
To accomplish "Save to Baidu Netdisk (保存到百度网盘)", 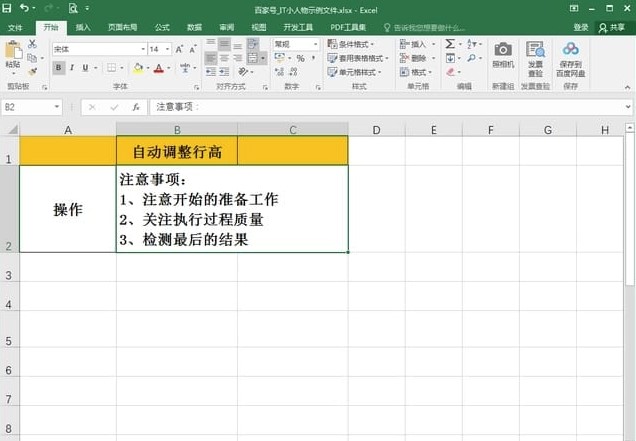I will coord(570,56).
